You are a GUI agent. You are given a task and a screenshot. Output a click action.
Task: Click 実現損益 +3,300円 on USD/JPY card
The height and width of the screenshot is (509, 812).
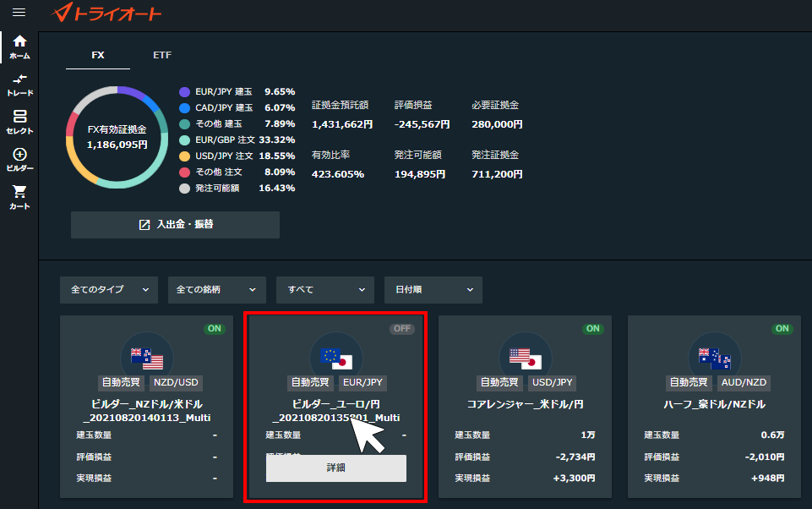click(x=575, y=478)
